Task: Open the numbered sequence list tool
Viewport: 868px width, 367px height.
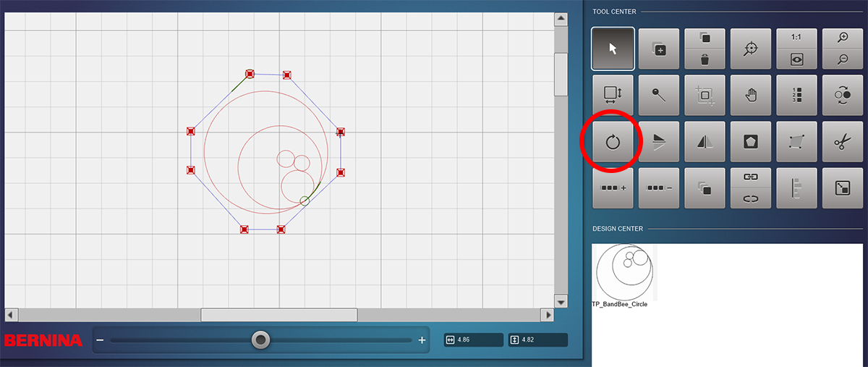Action: (x=796, y=95)
